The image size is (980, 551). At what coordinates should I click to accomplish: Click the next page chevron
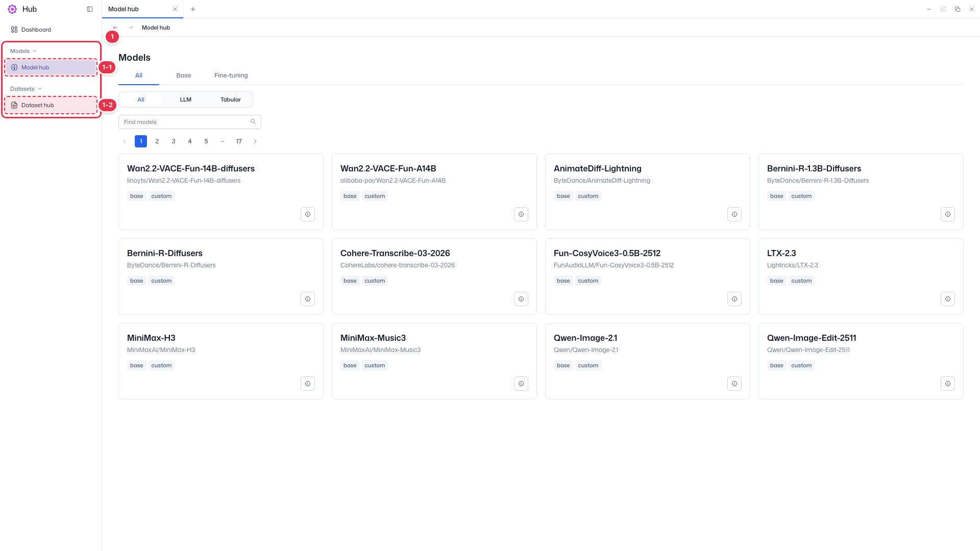255,141
